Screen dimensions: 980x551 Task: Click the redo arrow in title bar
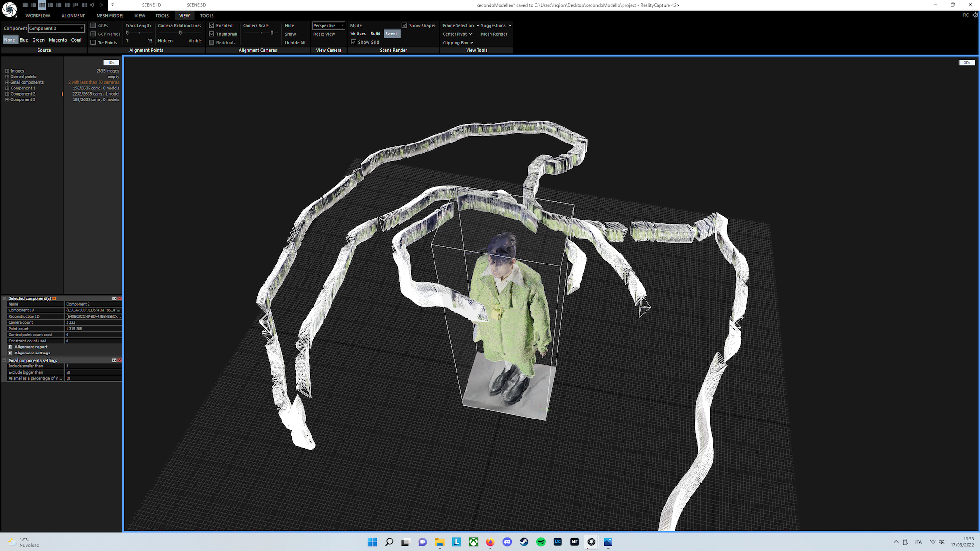[101, 5]
